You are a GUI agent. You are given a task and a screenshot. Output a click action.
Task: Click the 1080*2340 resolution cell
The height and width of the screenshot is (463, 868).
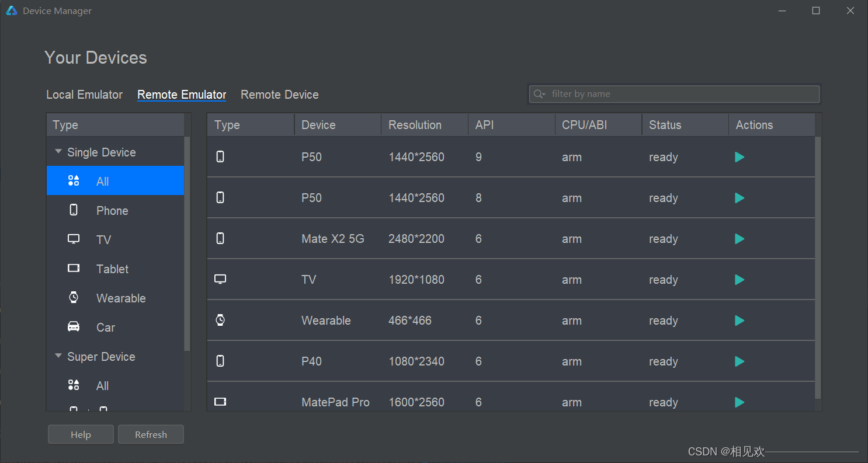coord(416,361)
